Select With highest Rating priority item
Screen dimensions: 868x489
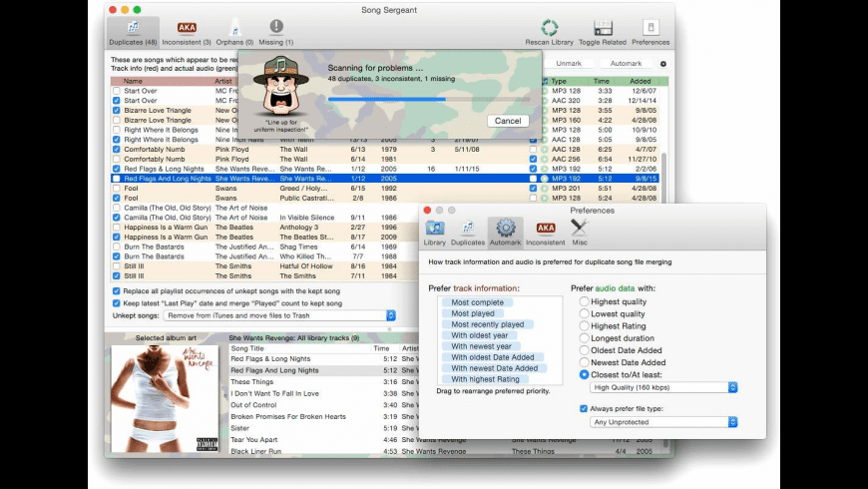[485, 379]
